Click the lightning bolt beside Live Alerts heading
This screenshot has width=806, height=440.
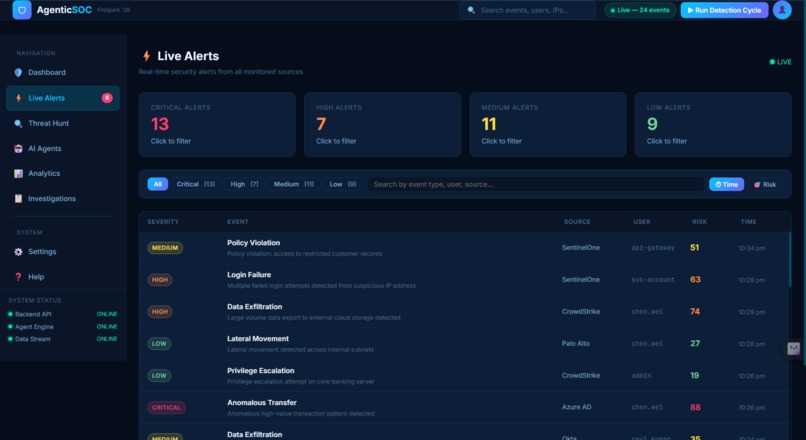[146, 56]
